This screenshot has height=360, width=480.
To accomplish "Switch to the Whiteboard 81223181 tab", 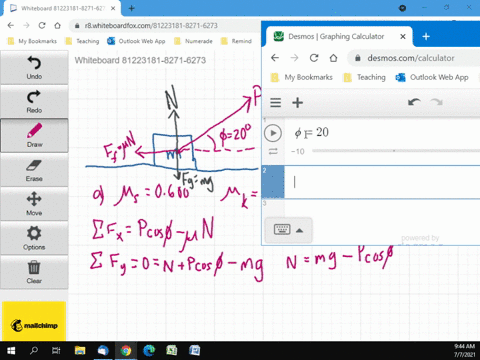I will 63,8.
